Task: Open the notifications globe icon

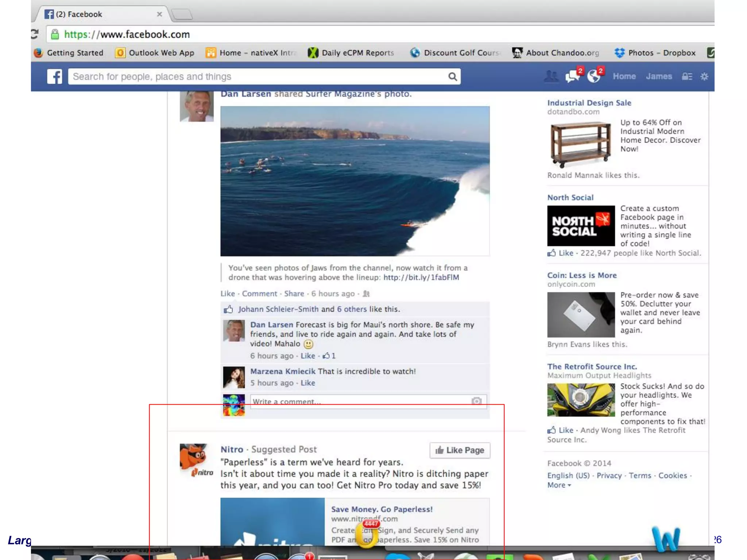Action: pos(594,76)
